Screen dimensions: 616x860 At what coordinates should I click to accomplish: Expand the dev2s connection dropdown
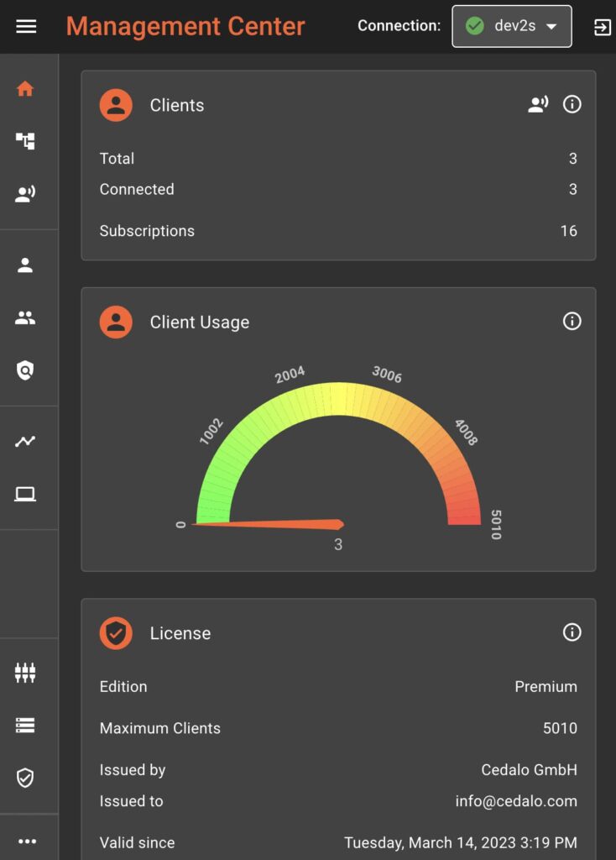512,26
